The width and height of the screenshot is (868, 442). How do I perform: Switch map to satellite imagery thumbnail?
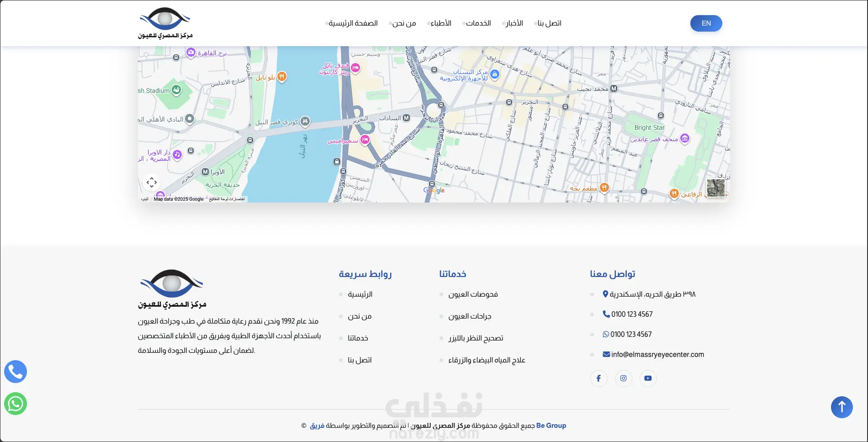[715, 188]
